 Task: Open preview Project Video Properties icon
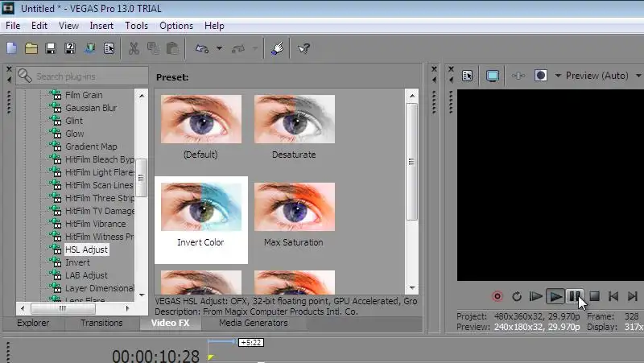[468, 76]
